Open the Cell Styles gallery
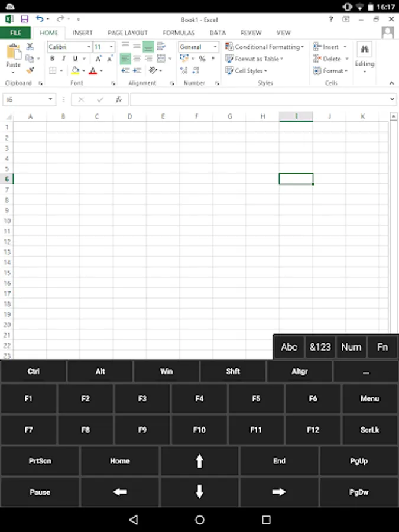The height and width of the screenshot is (532, 399). [246, 70]
